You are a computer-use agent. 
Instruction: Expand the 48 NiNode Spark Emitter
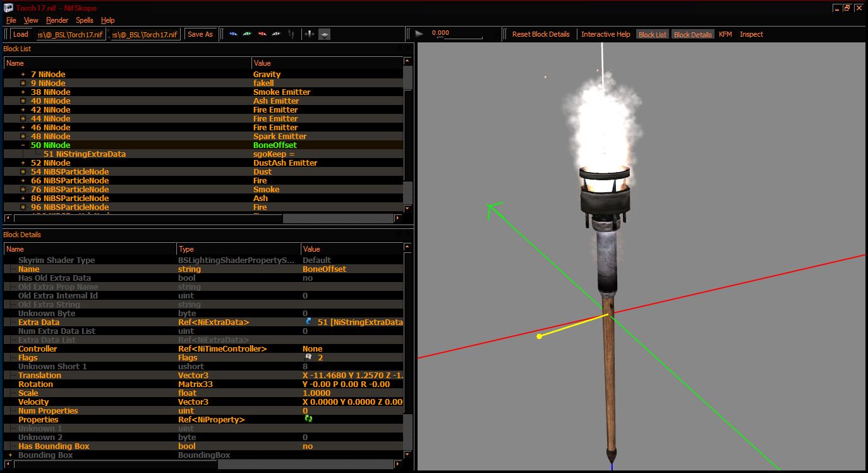(x=23, y=136)
